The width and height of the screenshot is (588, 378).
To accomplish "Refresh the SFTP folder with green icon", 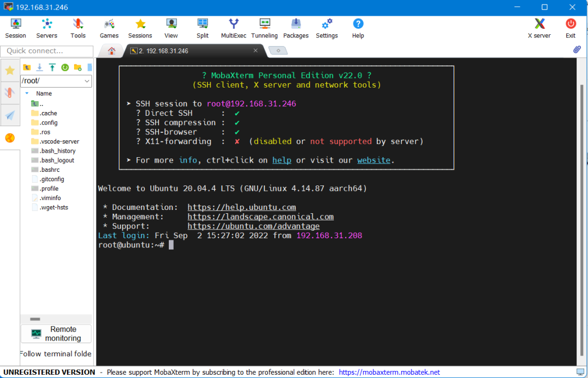I will click(65, 67).
